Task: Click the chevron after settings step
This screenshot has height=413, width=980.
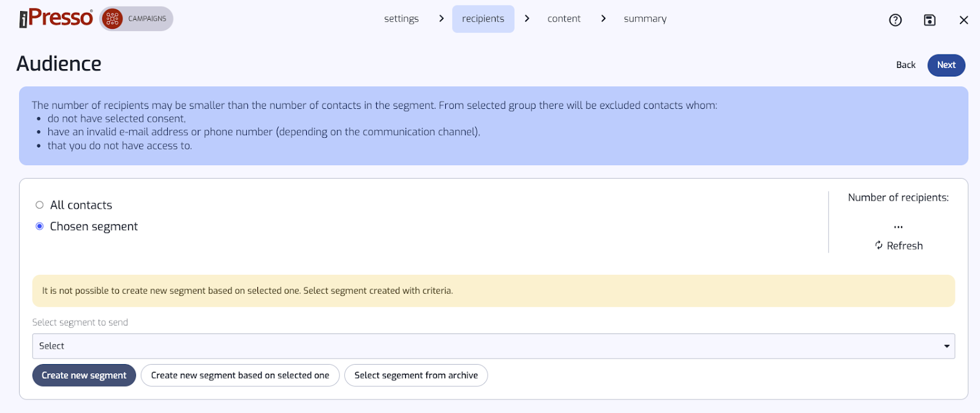Action: (x=441, y=18)
